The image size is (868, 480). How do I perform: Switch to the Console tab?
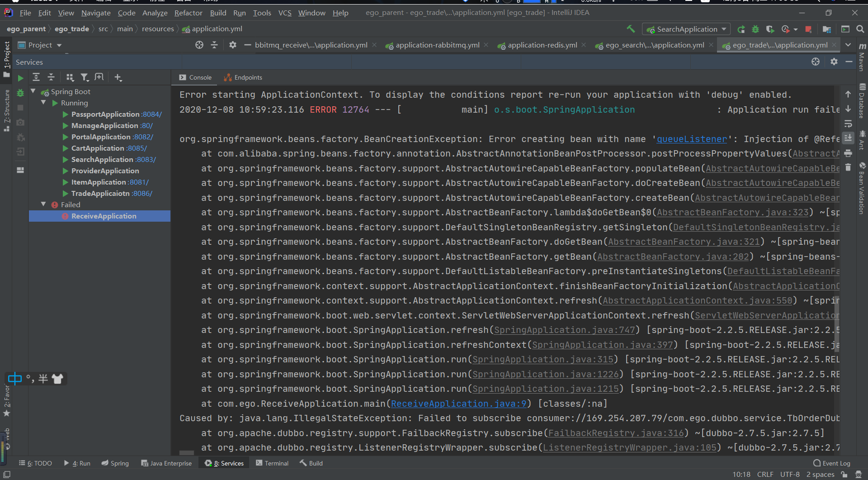click(x=195, y=77)
